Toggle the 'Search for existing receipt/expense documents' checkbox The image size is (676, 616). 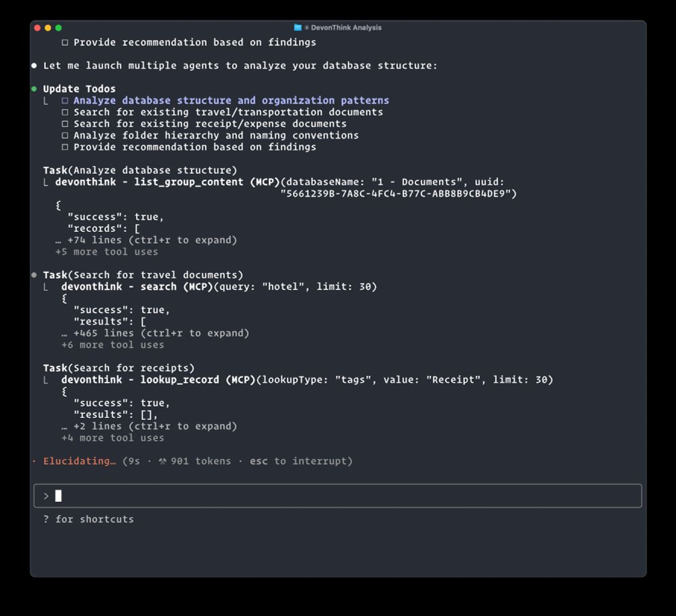(65, 124)
